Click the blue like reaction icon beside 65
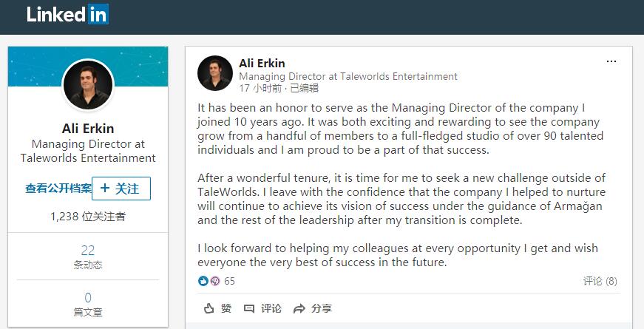Image resolution: width=644 pixels, height=329 pixels. click(x=203, y=281)
